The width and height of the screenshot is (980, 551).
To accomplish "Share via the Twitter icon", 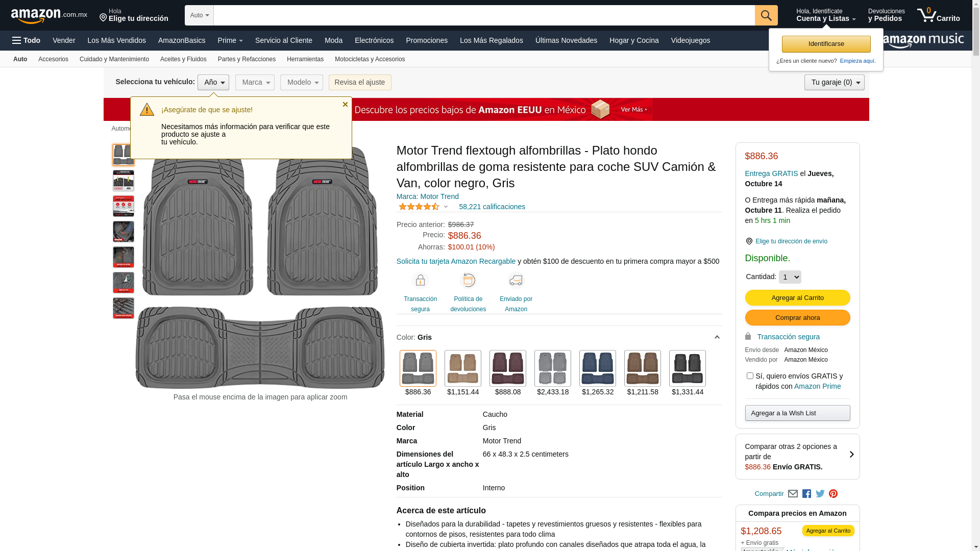I will (820, 494).
